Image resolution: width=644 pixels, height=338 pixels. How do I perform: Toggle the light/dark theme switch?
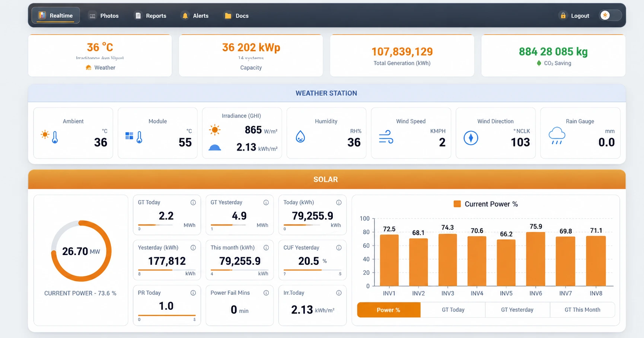610,15
